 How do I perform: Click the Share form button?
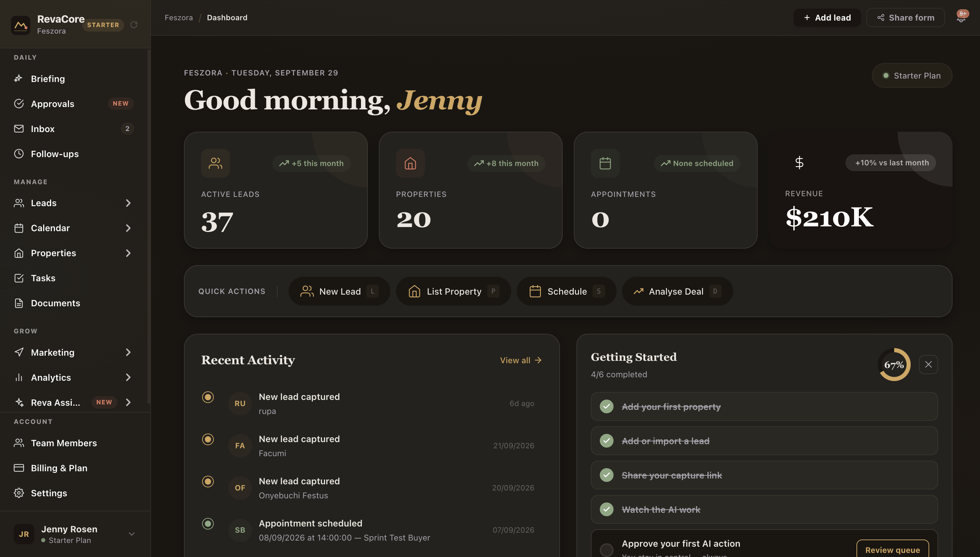906,17
